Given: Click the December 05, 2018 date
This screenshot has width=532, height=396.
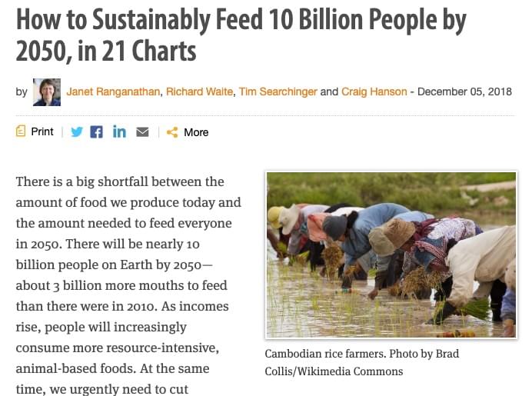Looking at the screenshot, I should (x=464, y=92).
